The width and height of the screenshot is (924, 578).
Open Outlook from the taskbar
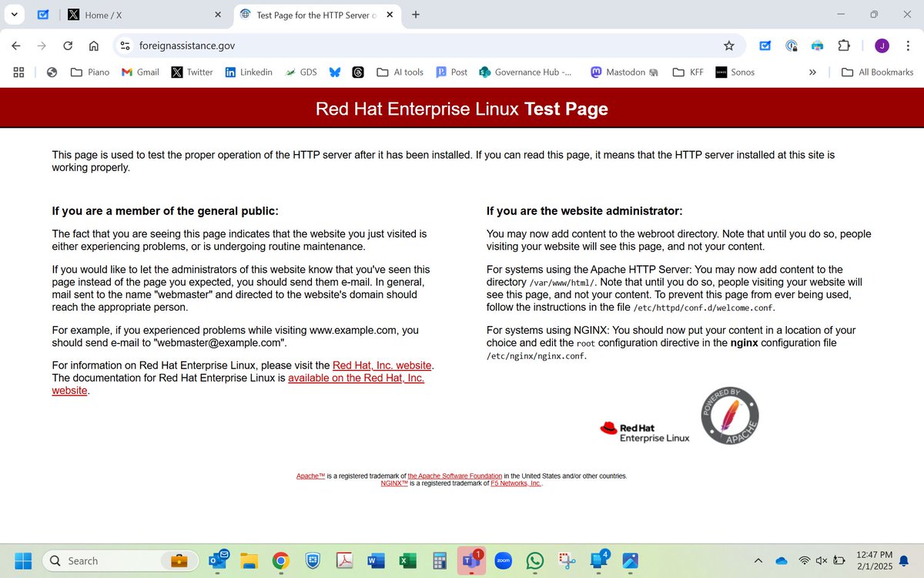pos(218,560)
